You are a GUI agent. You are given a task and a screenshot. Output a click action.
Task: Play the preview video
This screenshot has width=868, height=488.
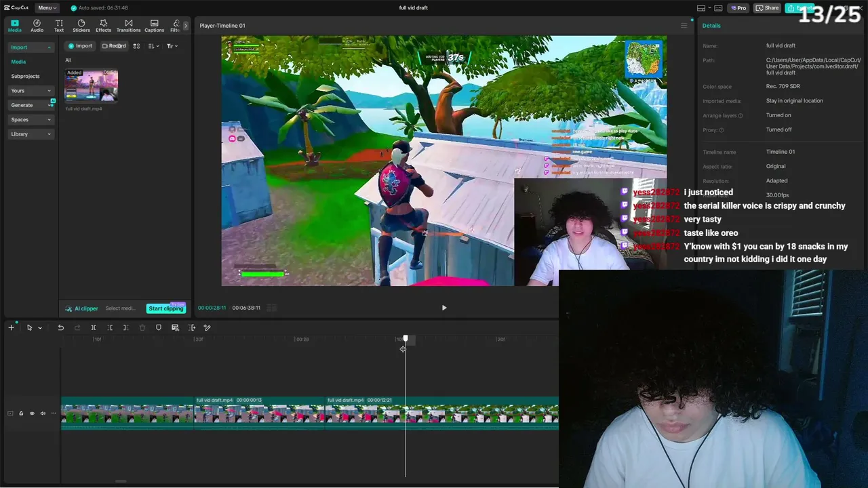[x=444, y=308]
